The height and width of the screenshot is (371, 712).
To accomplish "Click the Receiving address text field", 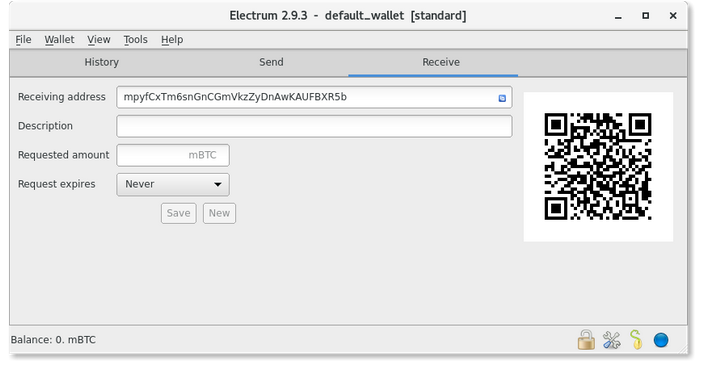I will pos(314,97).
